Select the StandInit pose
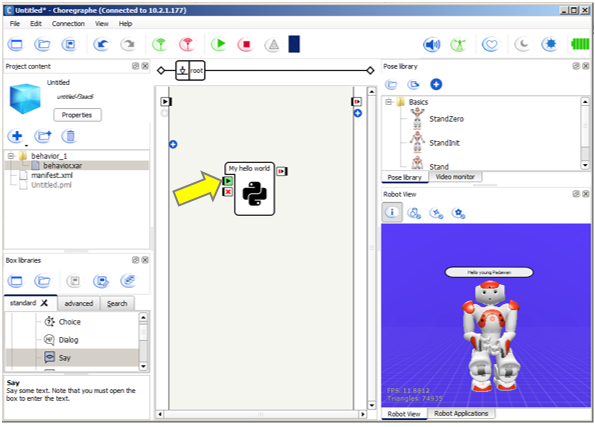The width and height of the screenshot is (595, 427). click(444, 143)
